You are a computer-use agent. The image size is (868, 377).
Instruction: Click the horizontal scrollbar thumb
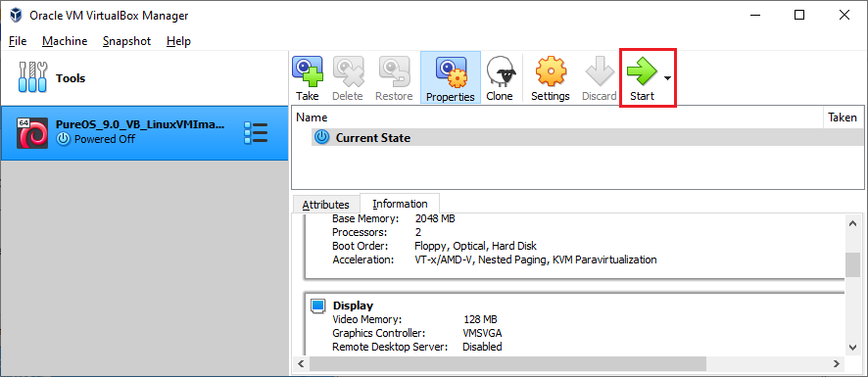pos(507,363)
